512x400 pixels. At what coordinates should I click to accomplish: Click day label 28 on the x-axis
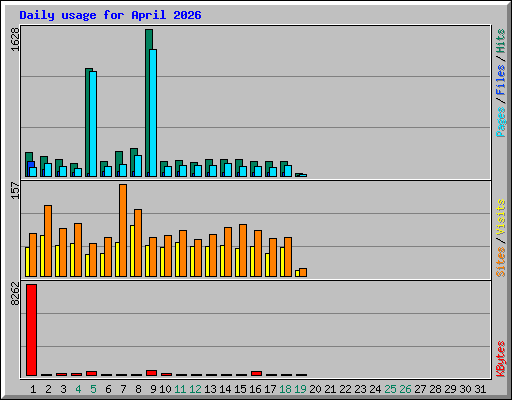435,389
